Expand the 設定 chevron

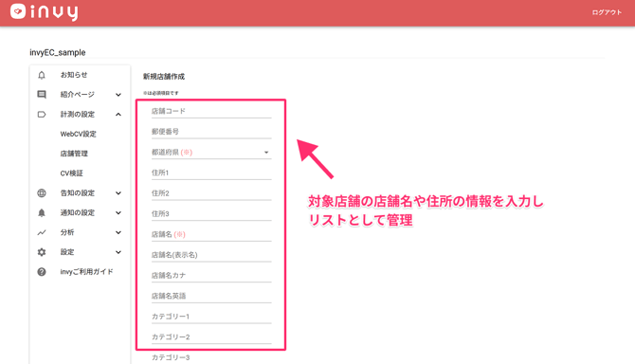118,252
